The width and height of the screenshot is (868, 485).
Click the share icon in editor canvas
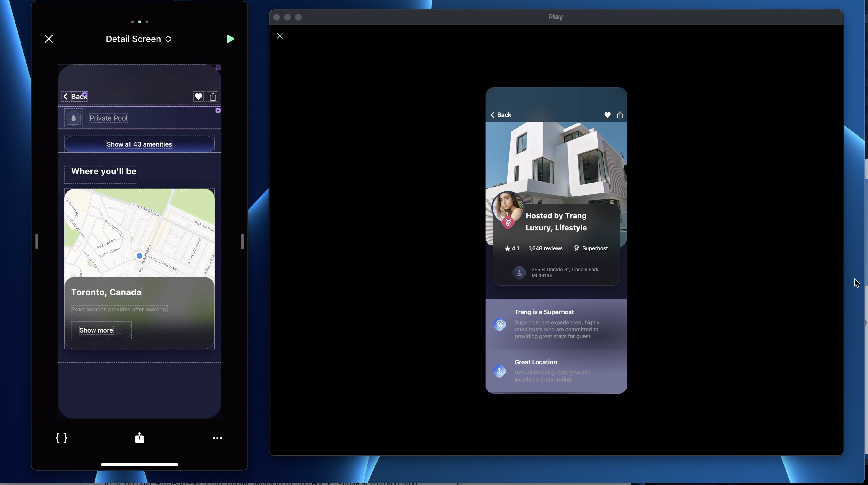[x=213, y=96]
